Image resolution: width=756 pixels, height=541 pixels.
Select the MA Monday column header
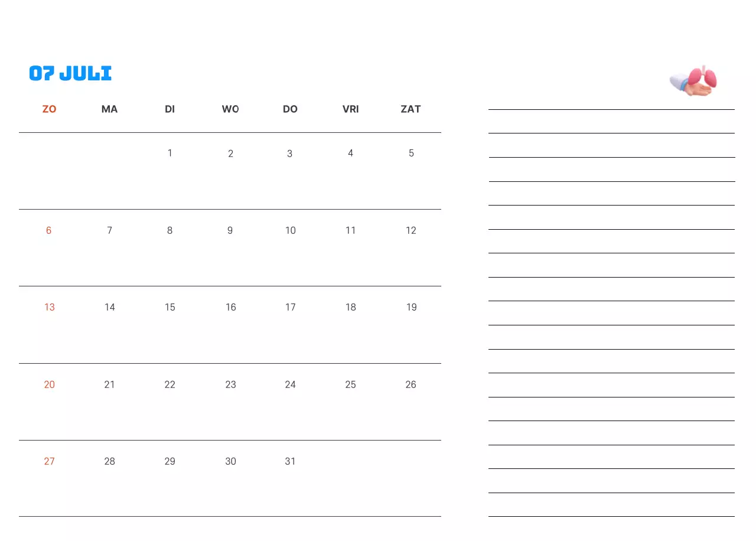109,109
